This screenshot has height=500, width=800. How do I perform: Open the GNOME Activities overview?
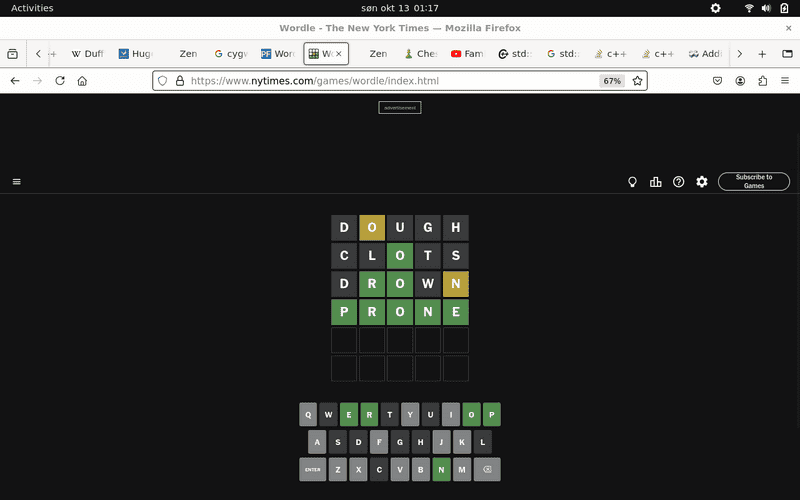tap(32, 8)
